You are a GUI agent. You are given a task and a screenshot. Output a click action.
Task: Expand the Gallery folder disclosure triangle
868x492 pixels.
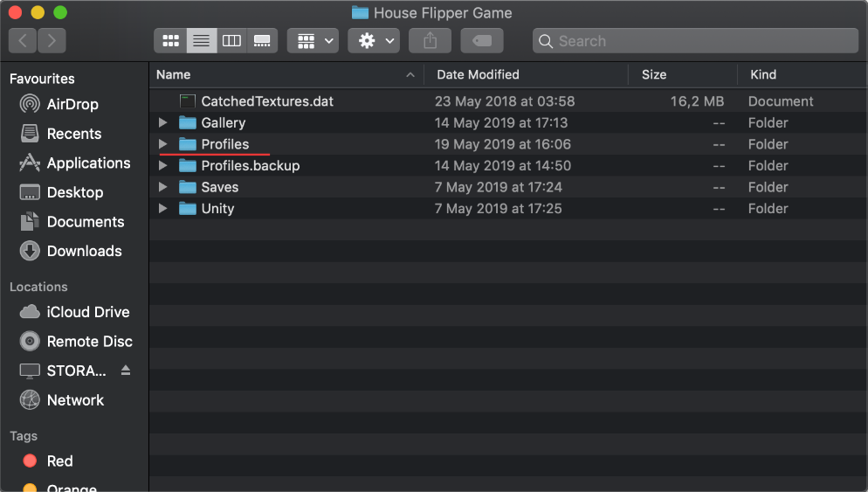(x=162, y=123)
